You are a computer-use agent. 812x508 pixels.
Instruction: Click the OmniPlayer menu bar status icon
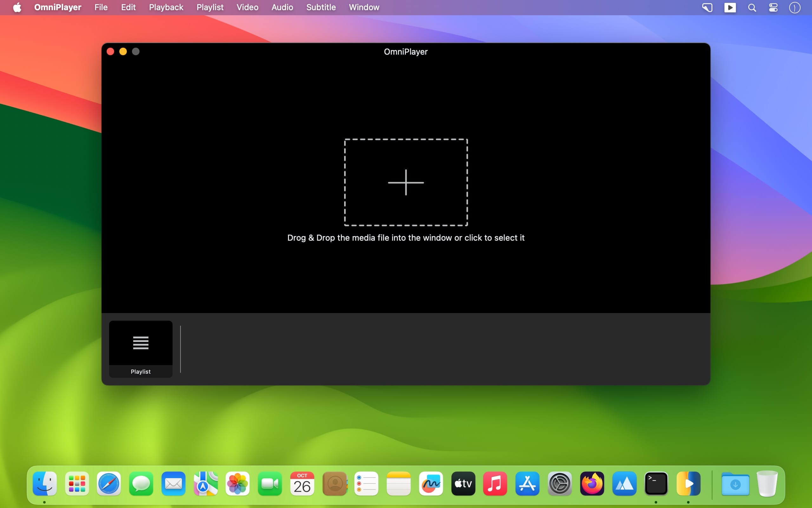(x=730, y=7)
